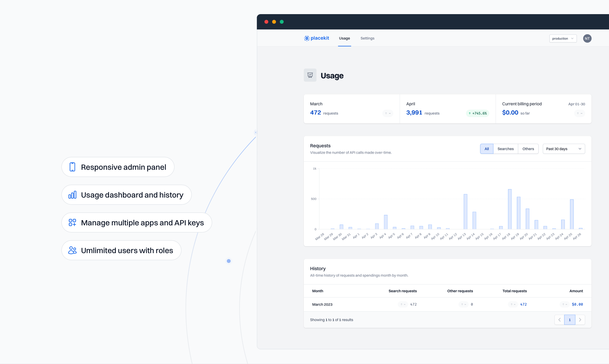The width and height of the screenshot is (609, 364).
Task: Click the Unlimited users people icon
Action: pos(72,250)
